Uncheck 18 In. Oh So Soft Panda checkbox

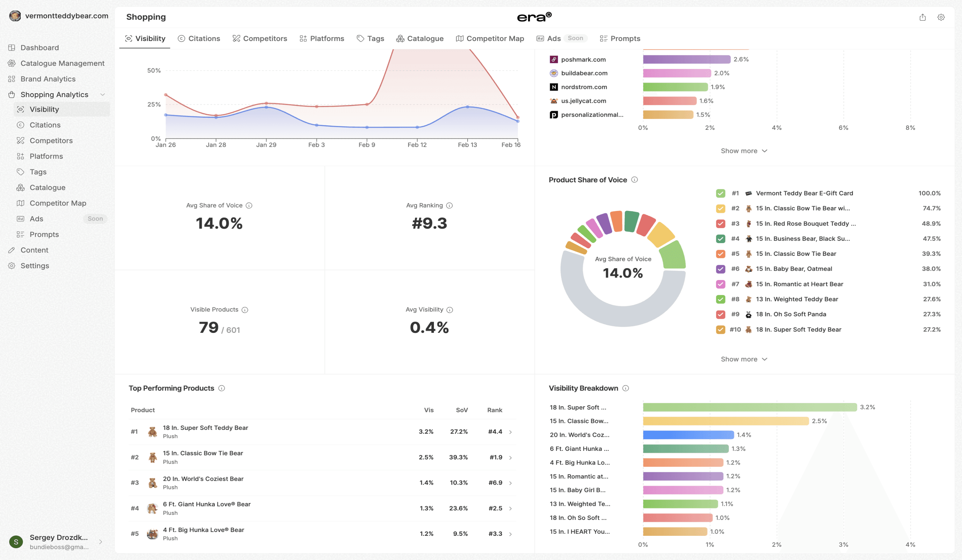[x=720, y=314]
